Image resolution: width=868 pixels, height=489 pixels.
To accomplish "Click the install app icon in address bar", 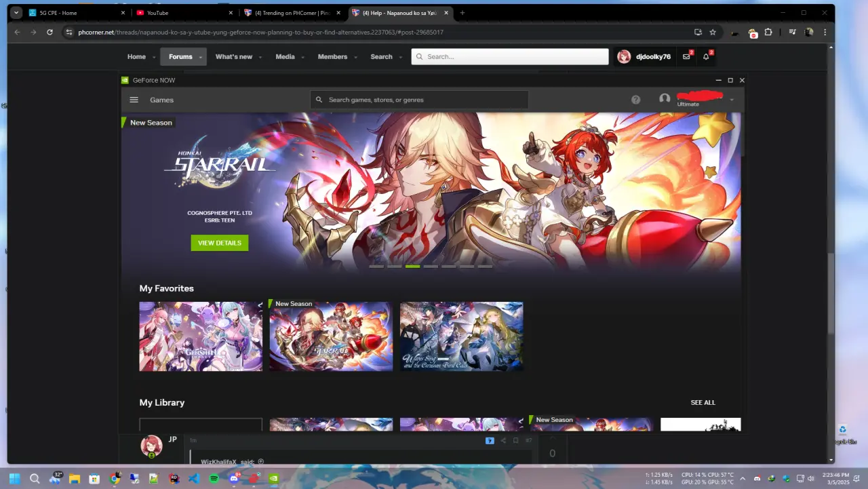I will coord(698,32).
